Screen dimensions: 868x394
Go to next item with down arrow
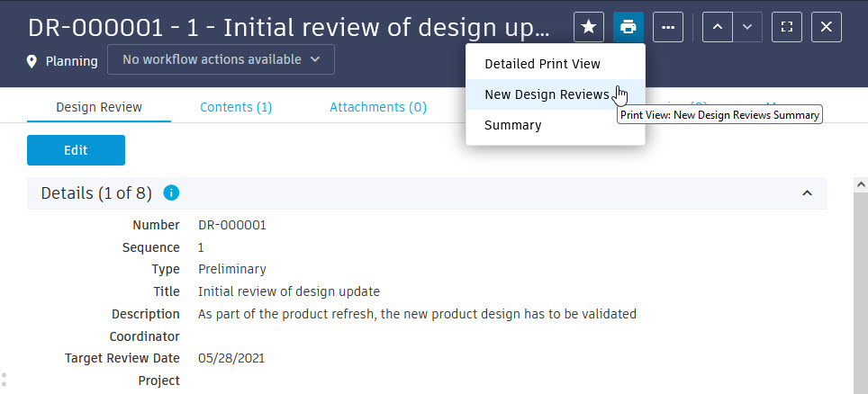pos(747,27)
